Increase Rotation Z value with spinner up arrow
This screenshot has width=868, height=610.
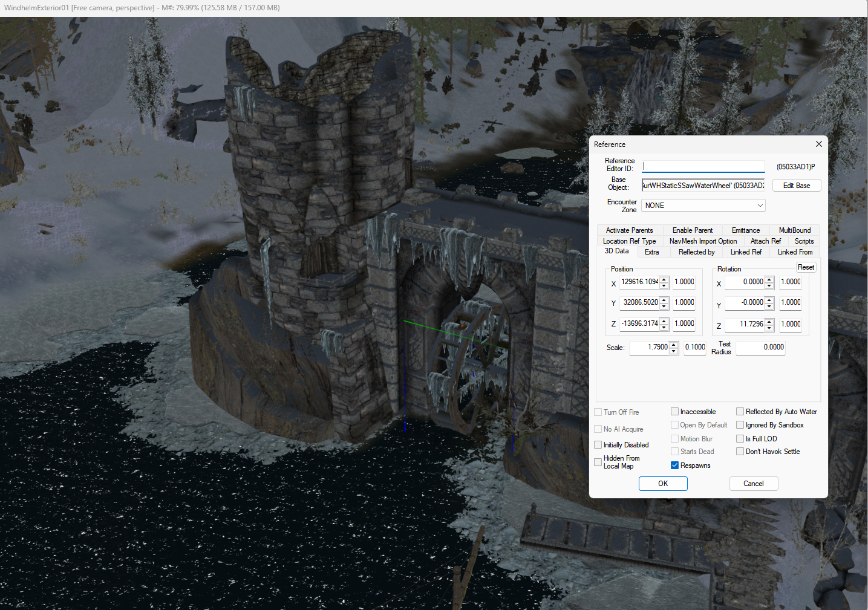tap(769, 321)
